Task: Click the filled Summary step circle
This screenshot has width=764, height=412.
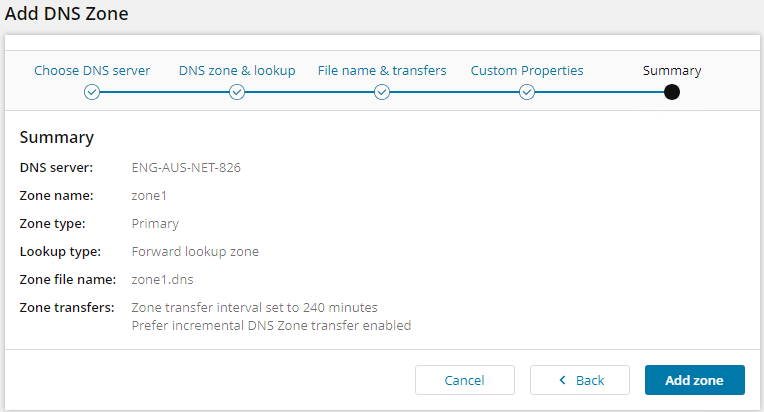Action: coord(672,92)
